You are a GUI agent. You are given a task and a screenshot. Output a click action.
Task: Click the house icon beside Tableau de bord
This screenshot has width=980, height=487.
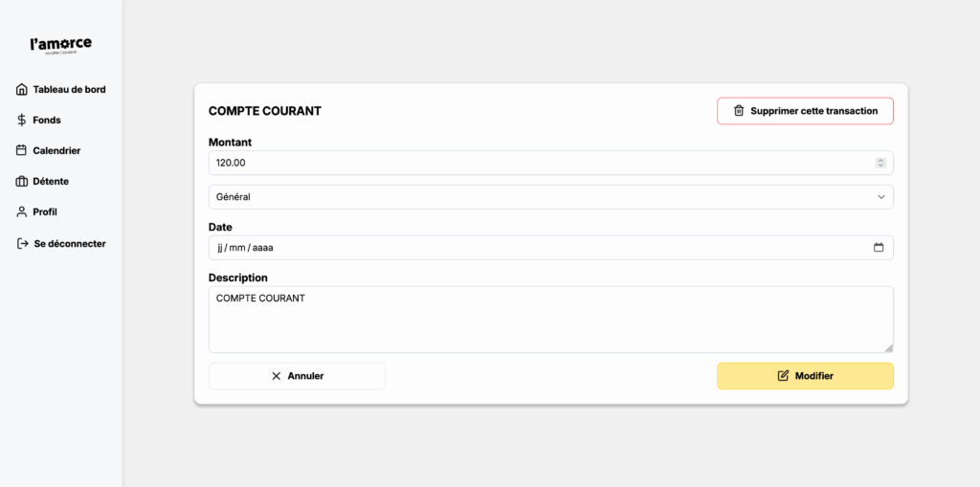tap(22, 90)
